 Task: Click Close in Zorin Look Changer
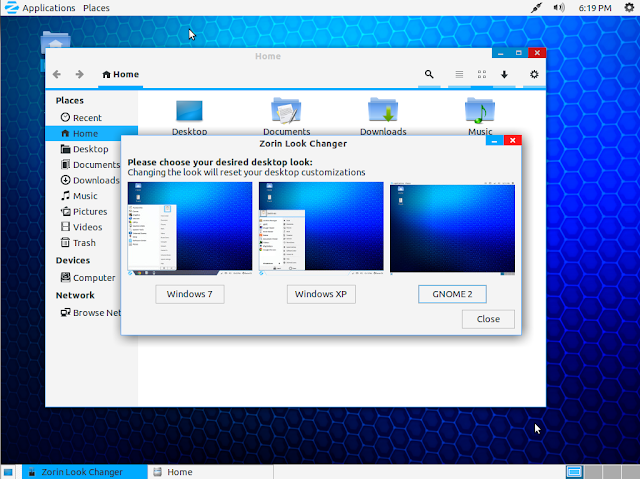(488, 319)
